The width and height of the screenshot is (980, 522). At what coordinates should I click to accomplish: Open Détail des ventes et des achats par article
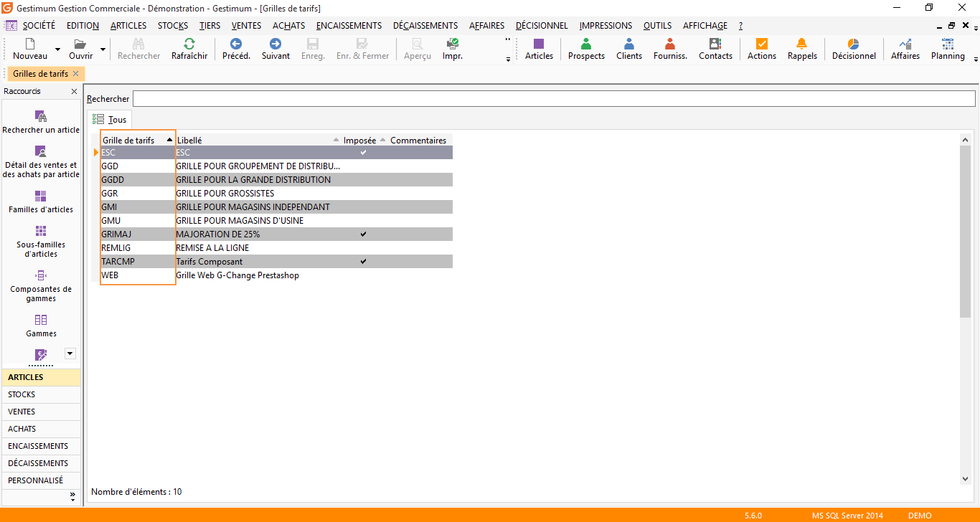[x=41, y=162]
